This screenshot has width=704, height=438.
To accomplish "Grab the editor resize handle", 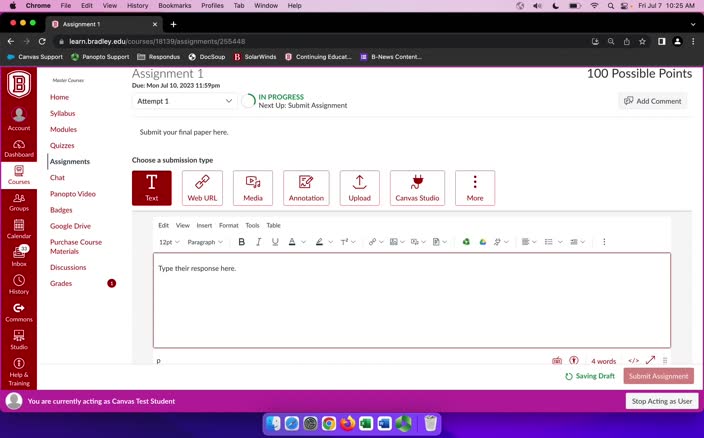I will (x=665, y=361).
